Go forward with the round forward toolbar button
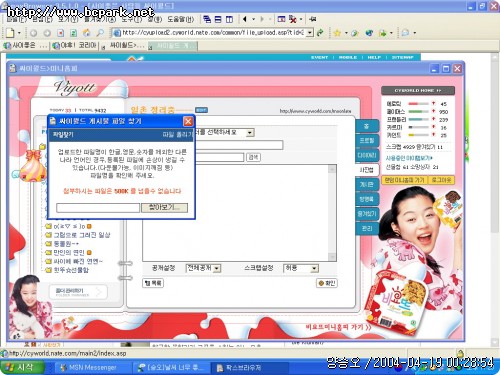The height and width of the screenshot is (375, 500). pyautogui.click(x=47, y=33)
